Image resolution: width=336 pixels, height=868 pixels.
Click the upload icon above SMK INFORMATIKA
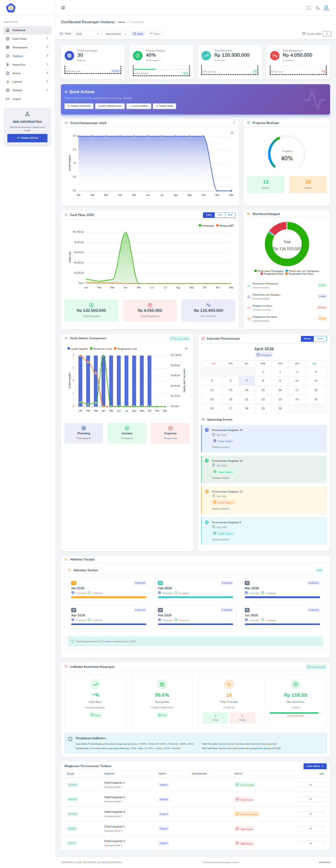(27, 114)
